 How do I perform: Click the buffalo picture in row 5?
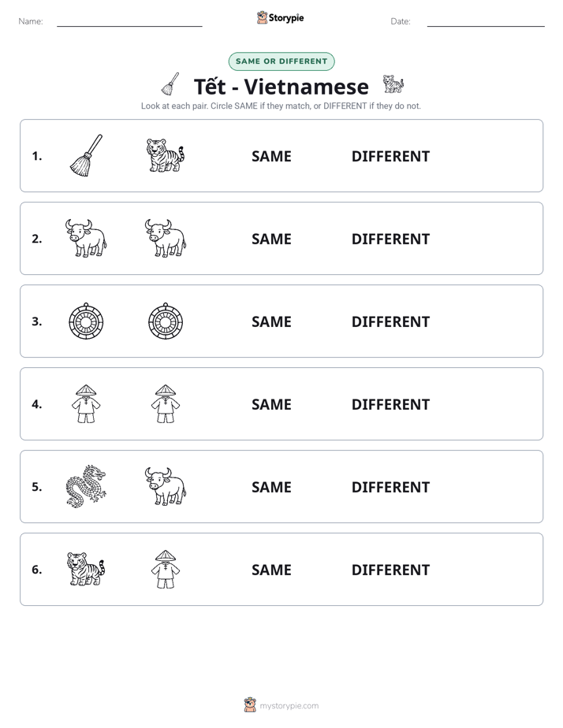[x=166, y=486]
